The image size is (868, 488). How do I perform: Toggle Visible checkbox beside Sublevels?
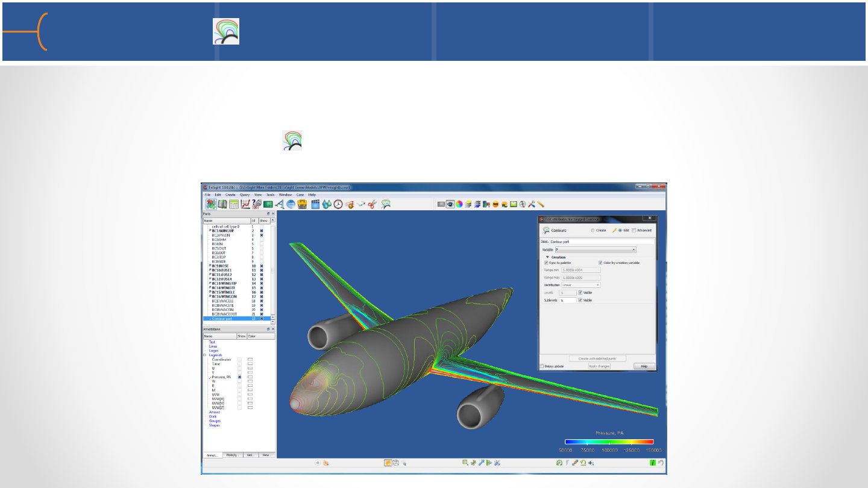pos(580,299)
